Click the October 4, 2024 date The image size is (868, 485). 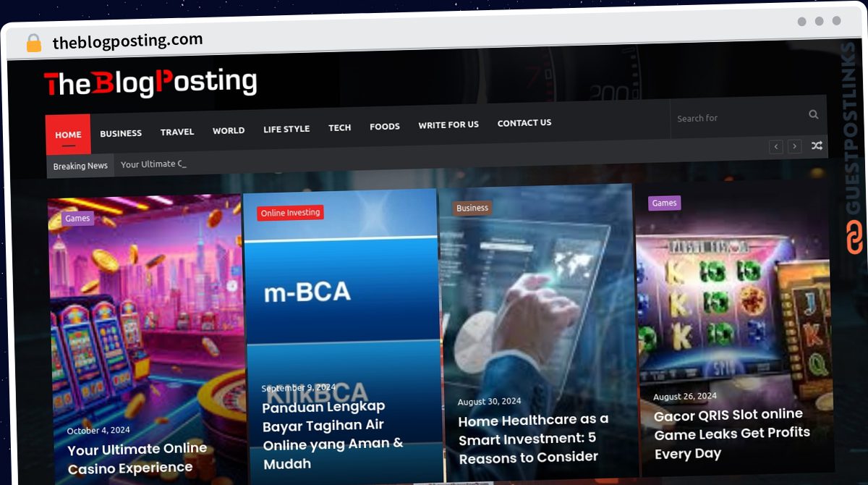tap(98, 430)
